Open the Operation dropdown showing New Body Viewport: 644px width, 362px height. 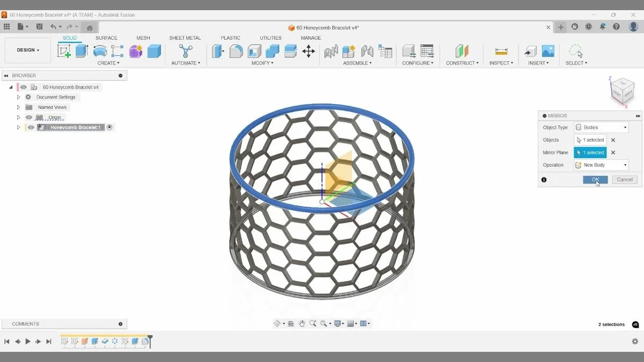point(601,165)
